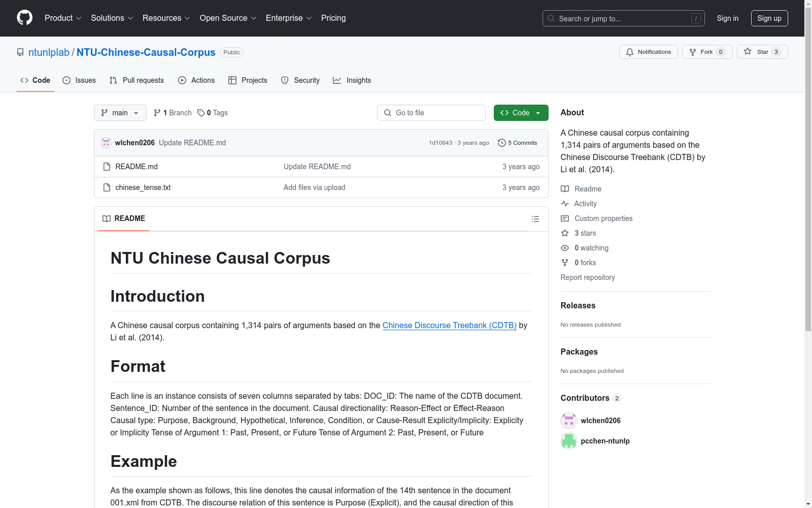Screen dimensions: 812x508
Task: Click the Notifications bell button
Action: [x=648, y=52]
